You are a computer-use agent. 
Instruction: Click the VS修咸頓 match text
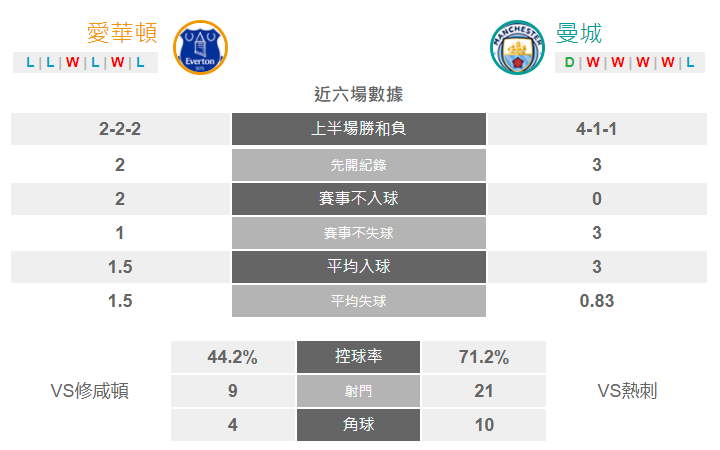coord(90,391)
